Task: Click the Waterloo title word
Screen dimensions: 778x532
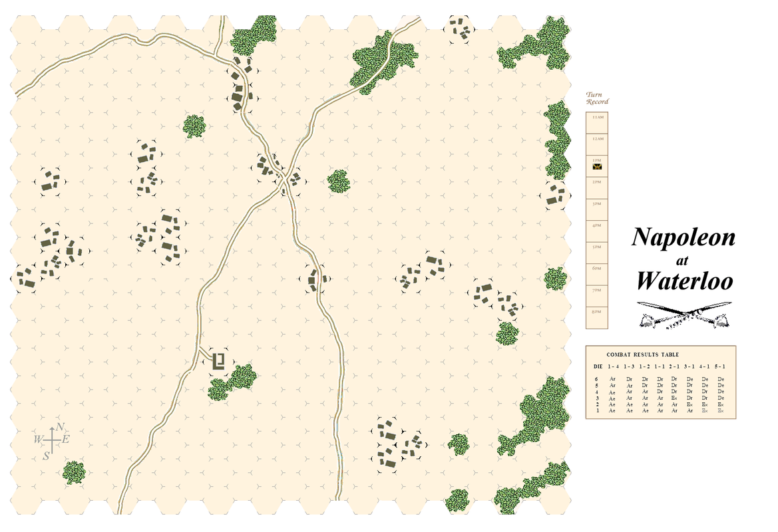Action: (x=685, y=281)
